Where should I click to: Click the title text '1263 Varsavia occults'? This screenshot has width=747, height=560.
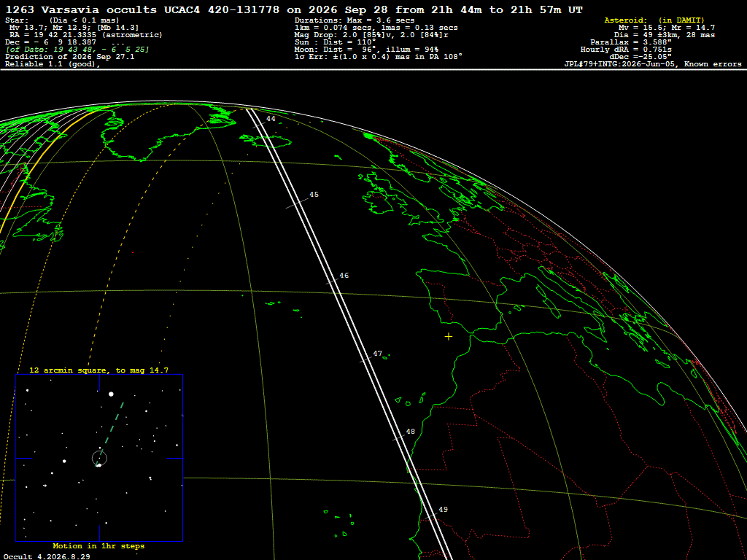(81, 9)
